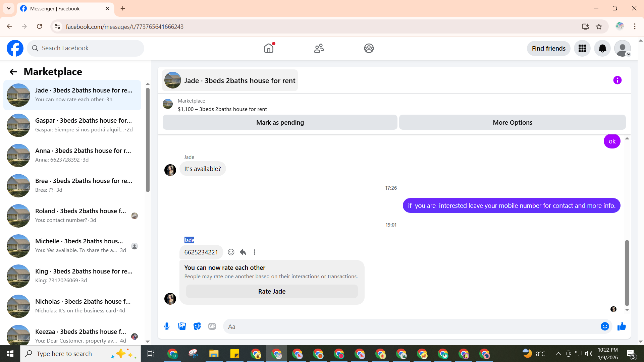Viewport: 644px width, 362px height.
Task: Open the Facebook notifications bell
Action: 602,49
